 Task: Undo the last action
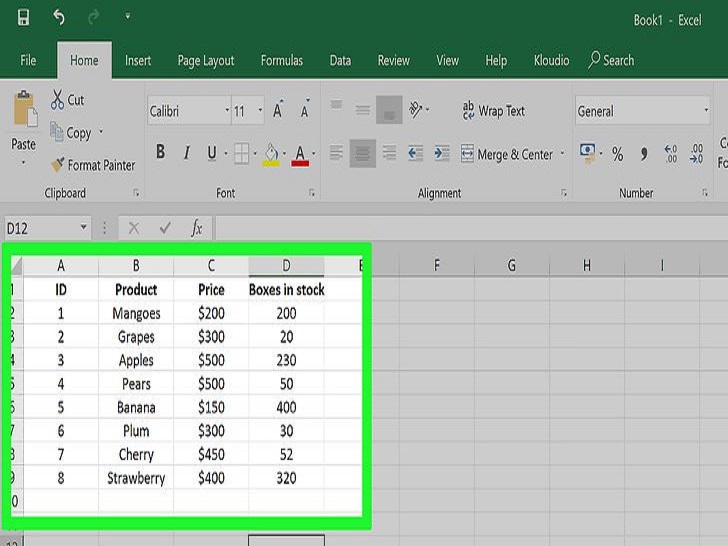(x=58, y=18)
